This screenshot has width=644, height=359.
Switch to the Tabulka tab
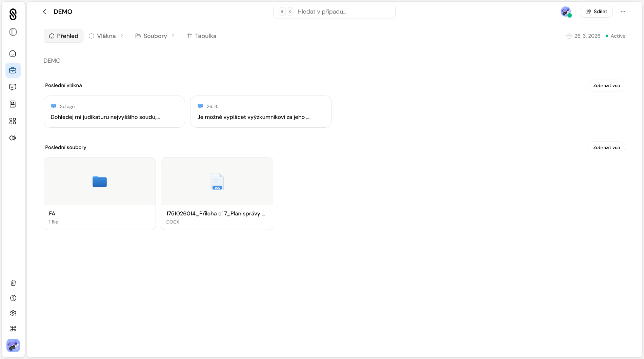tap(202, 36)
